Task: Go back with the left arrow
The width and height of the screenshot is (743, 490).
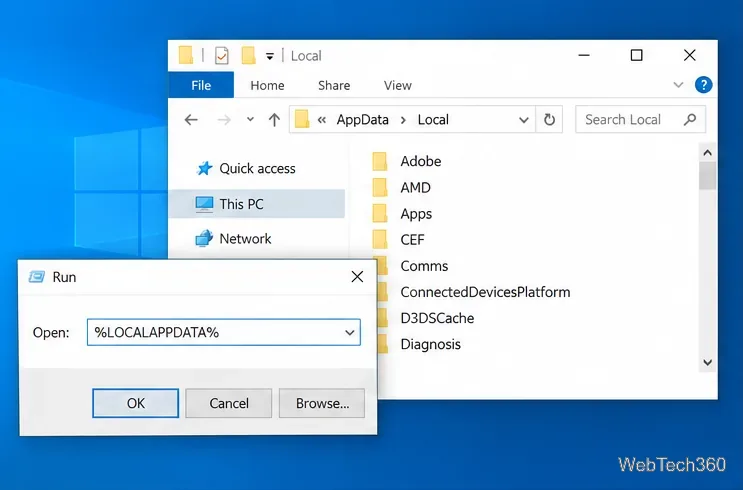Action: click(191, 119)
